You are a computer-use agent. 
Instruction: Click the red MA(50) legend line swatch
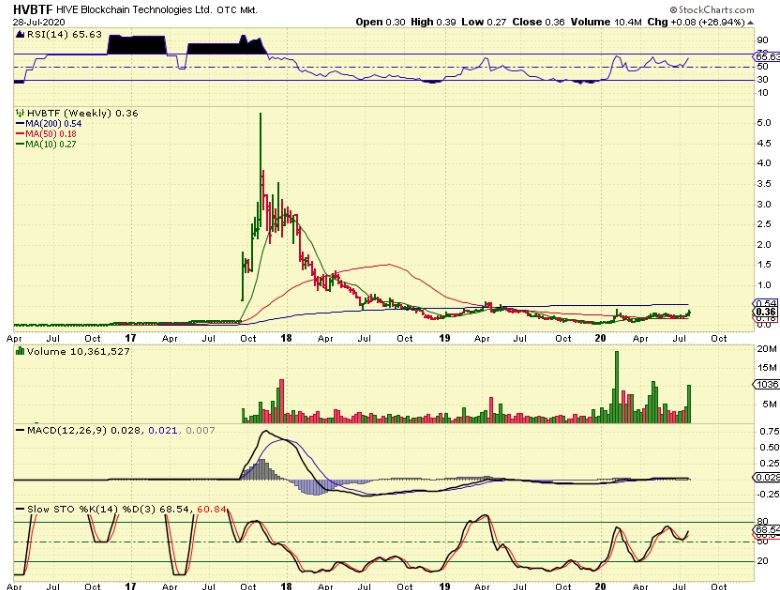pos(20,134)
